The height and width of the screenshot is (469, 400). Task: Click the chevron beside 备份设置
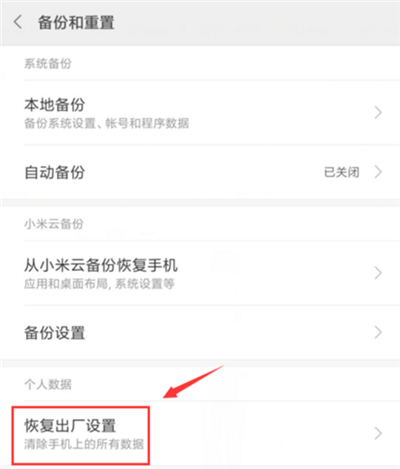[378, 332]
